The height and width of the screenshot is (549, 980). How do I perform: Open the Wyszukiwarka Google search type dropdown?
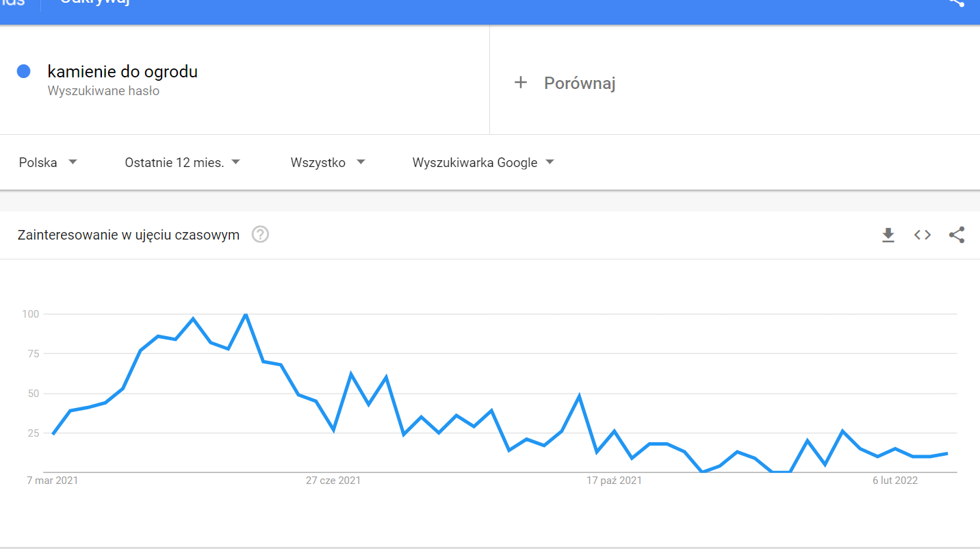point(483,162)
